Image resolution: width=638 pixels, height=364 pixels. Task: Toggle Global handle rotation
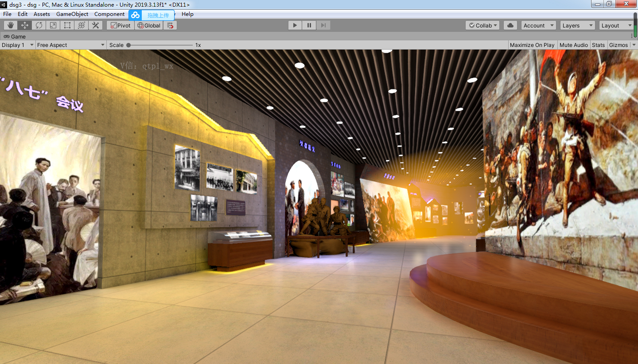[149, 25]
